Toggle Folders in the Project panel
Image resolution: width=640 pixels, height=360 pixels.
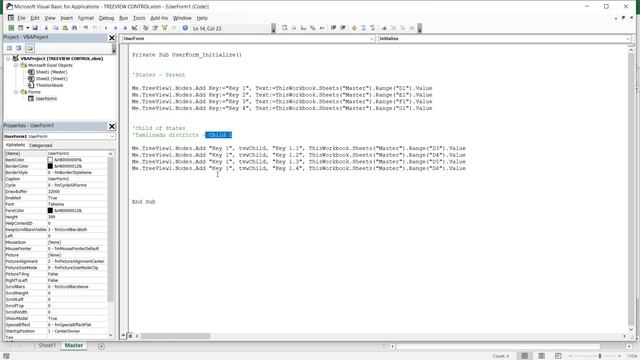pyautogui.click(x=30, y=48)
